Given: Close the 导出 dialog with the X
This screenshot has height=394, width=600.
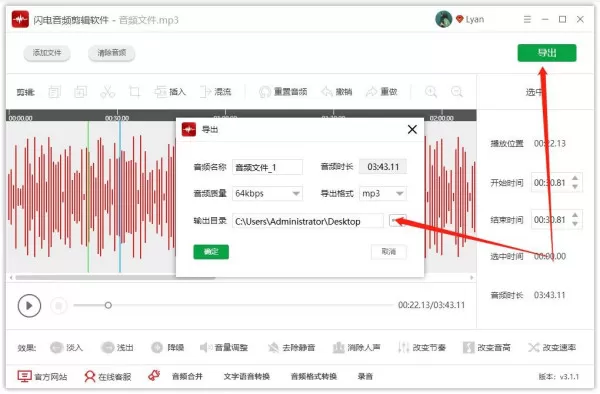Looking at the screenshot, I should 412,130.
